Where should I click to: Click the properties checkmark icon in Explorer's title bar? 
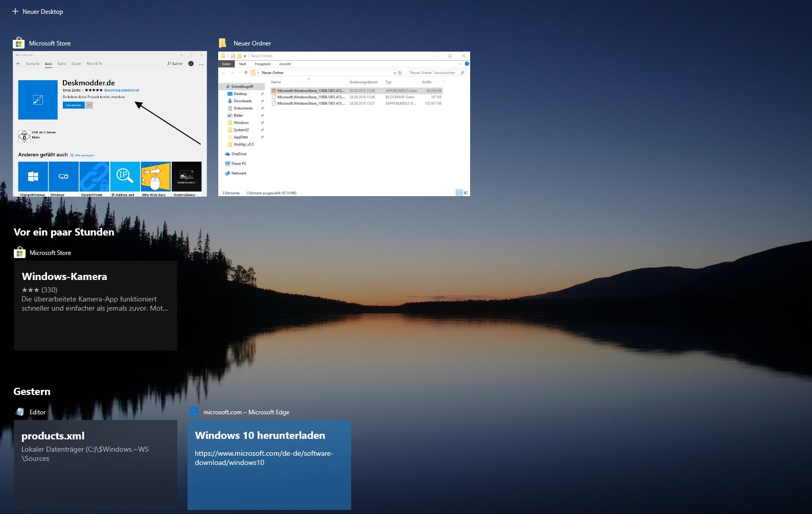click(x=233, y=56)
